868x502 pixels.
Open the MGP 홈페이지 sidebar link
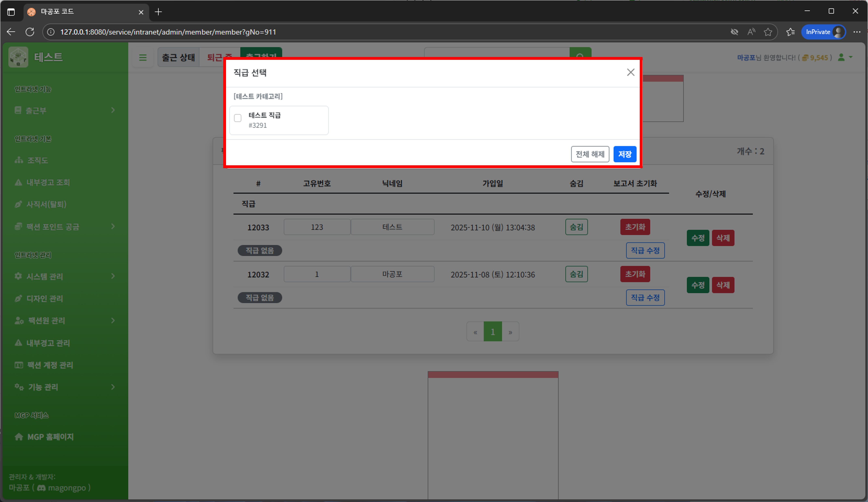tap(50, 437)
